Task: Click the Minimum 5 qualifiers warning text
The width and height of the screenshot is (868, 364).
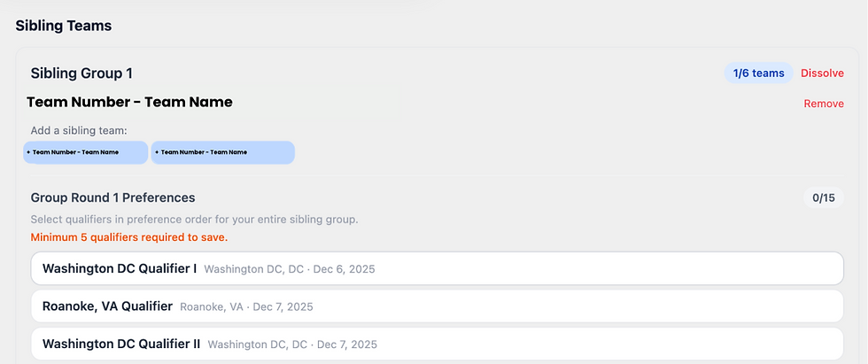Action: coord(129,237)
